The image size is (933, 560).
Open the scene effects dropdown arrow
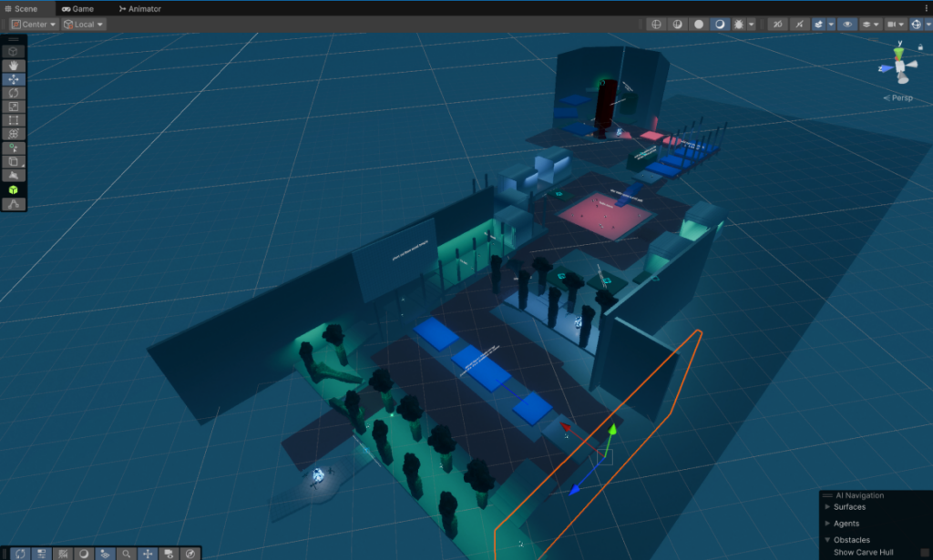tap(831, 25)
